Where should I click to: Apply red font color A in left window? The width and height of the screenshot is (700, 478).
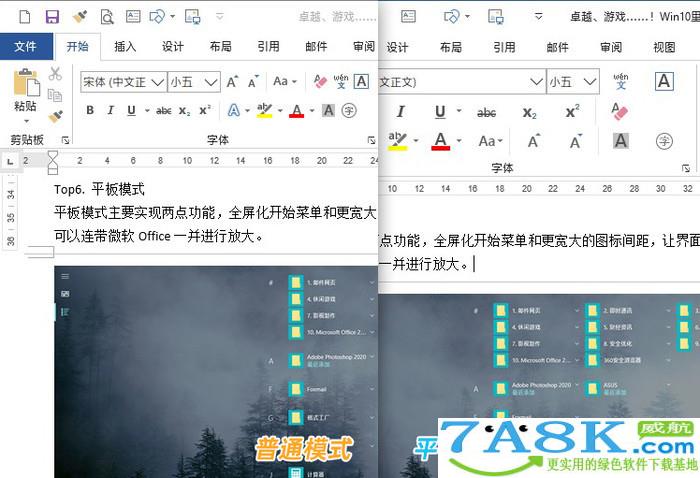tap(296, 110)
